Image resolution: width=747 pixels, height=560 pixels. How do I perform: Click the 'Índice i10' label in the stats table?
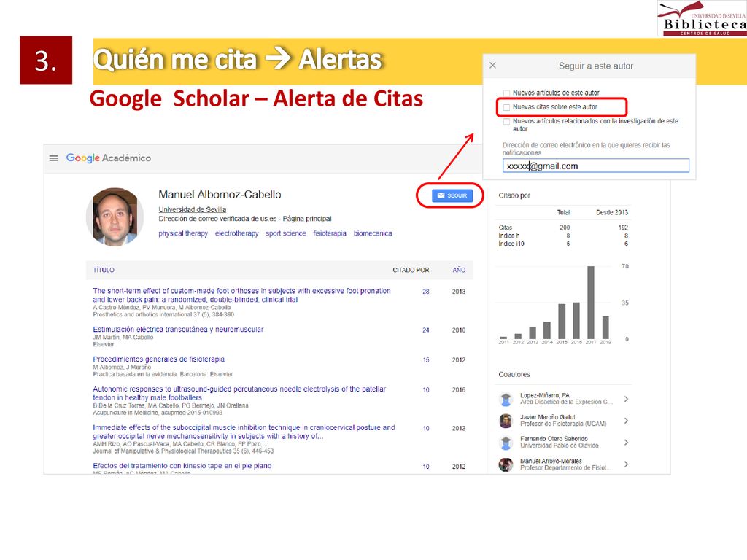point(511,244)
